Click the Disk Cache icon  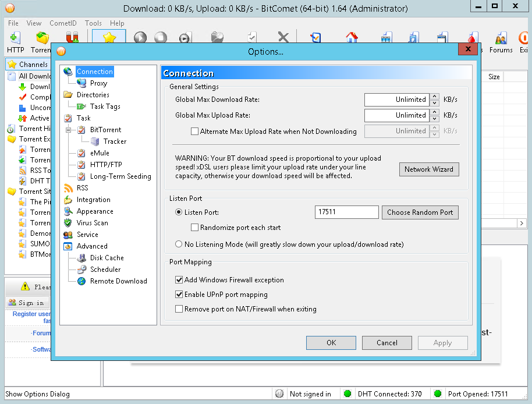pyautogui.click(x=81, y=258)
